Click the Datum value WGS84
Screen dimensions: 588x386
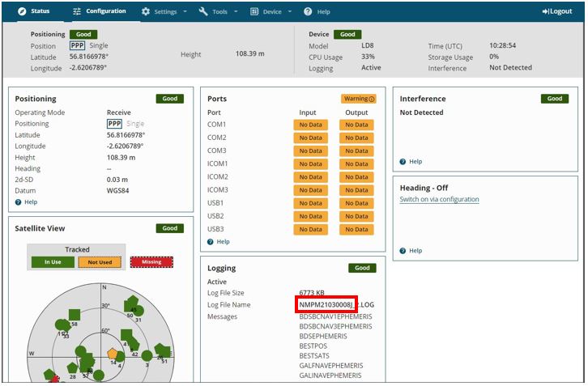pos(117,191)
